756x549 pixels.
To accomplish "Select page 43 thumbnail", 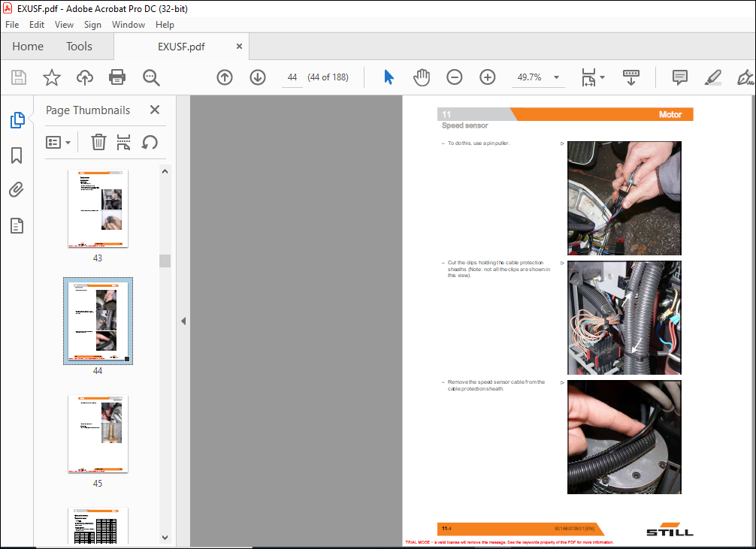I will click(x=98, y=208).
